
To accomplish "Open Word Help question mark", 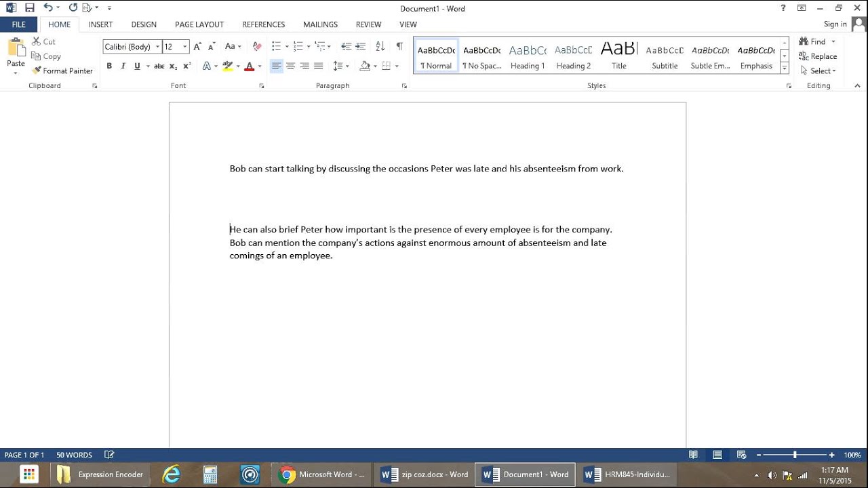I will [783, 8].
